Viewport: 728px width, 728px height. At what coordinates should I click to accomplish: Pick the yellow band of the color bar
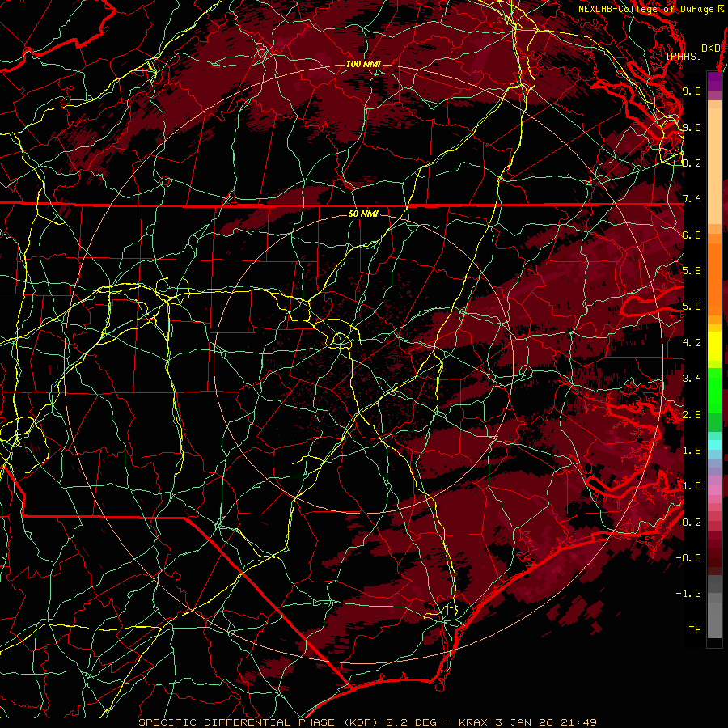(x=714, y=346)
